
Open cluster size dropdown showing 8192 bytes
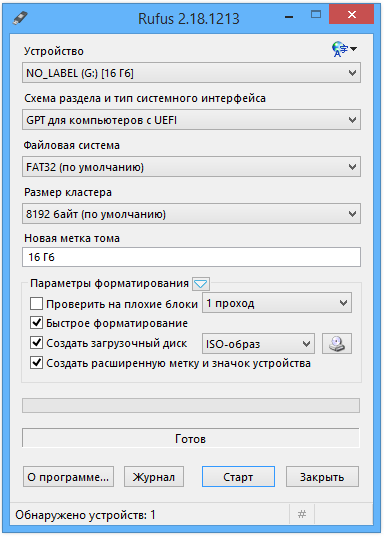tap(191, 214)
